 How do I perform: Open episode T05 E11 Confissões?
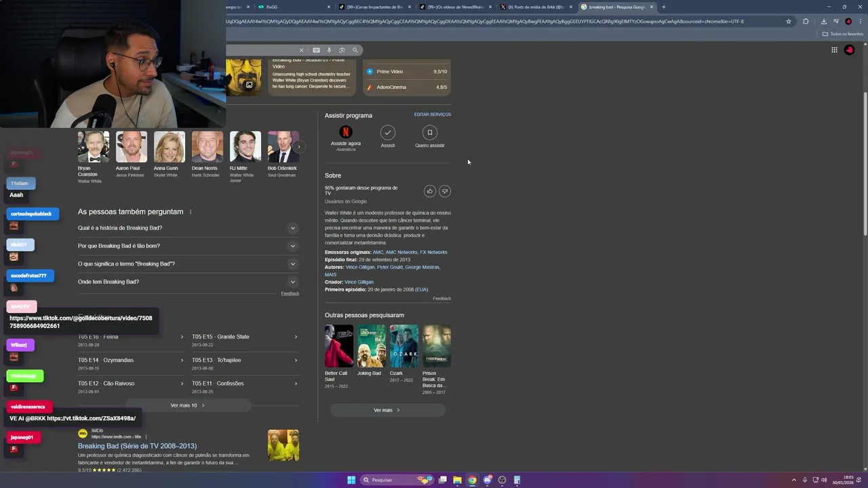pos(245,386)
